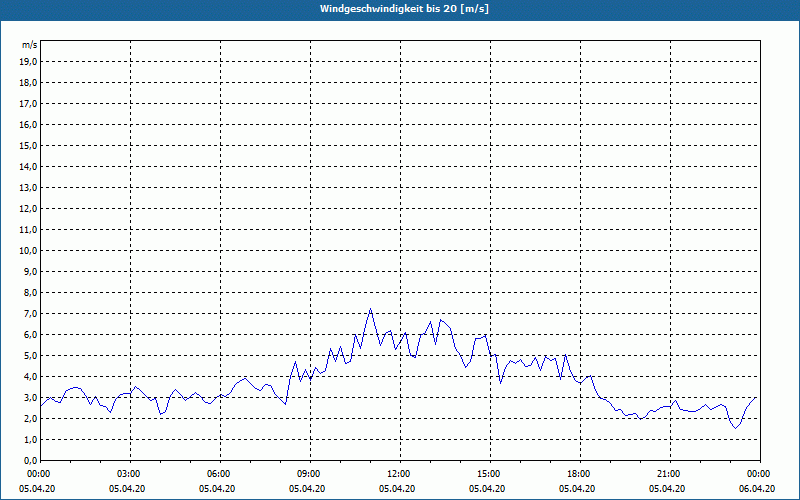Click the lowest dip of the blue line
This screenshot has height=500, width=800.
tap(736, 428)
